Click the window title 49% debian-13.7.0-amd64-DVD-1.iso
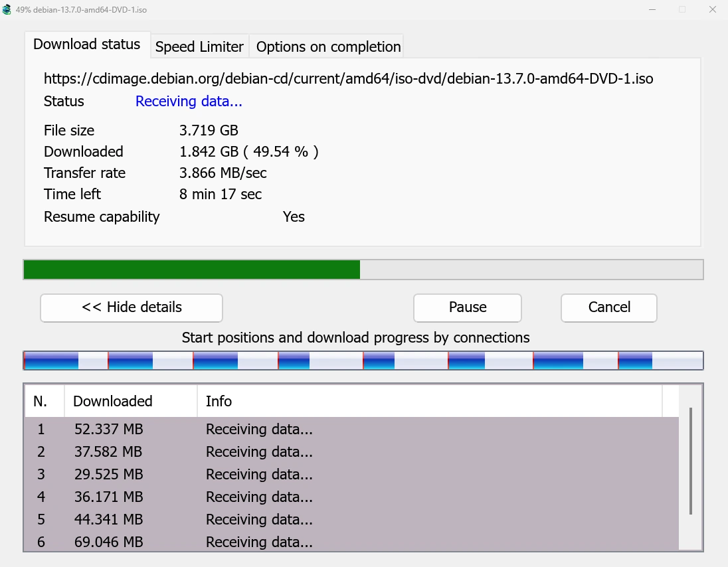Image resolution: width=728 pixels, height=567 pixels. point(81,10)
